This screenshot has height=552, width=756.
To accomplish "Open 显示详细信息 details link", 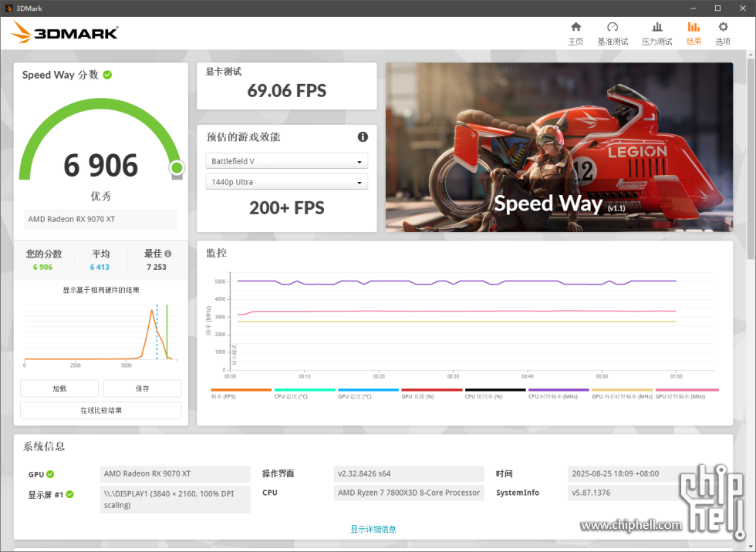I will (x=373, y=529).
